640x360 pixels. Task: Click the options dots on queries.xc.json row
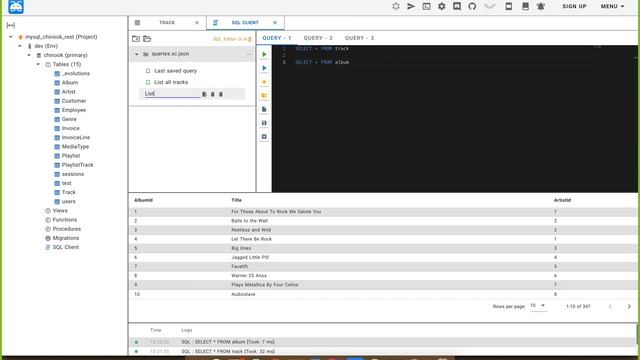point(248,54)
